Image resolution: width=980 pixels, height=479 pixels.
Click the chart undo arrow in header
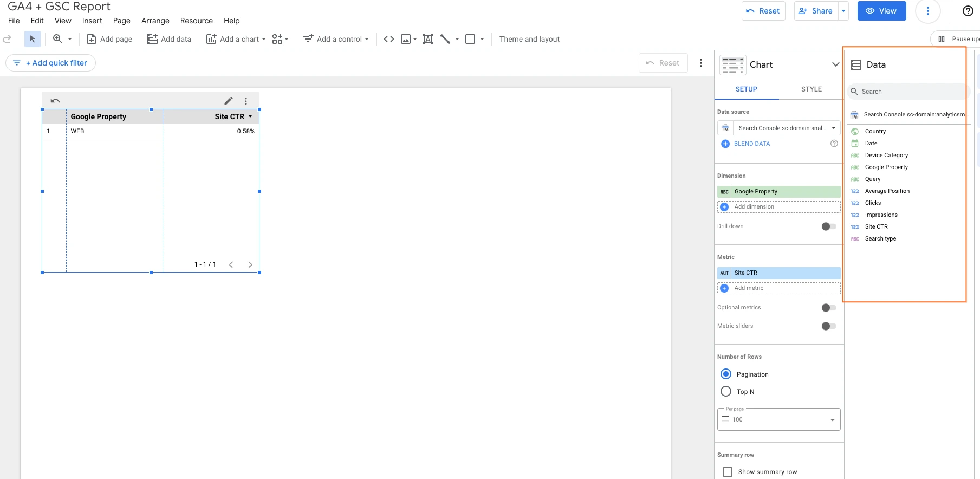55,101
